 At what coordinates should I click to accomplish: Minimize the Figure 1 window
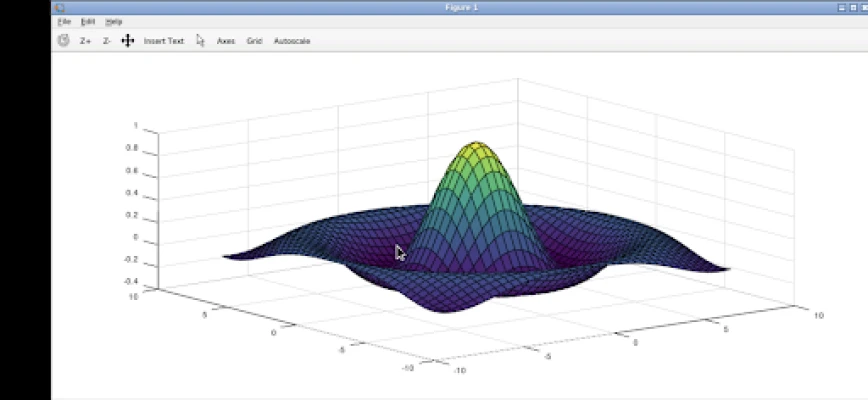(840, 7)
